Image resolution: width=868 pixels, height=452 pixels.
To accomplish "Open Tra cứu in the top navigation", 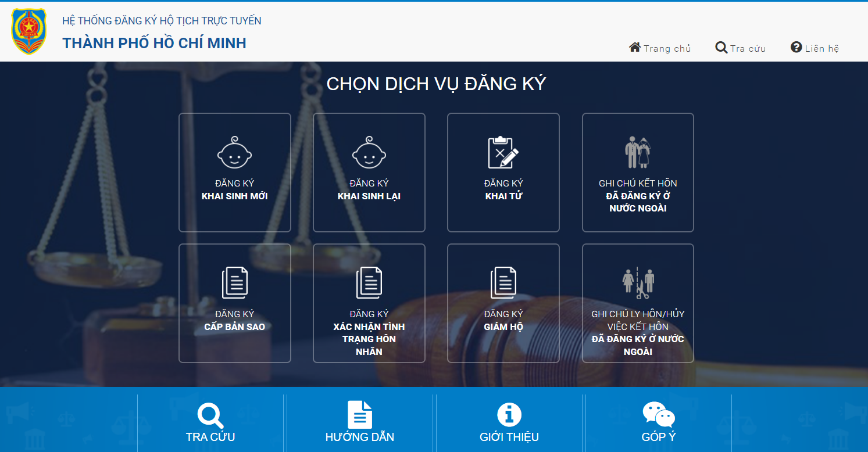I will click(x=740, y=48).
